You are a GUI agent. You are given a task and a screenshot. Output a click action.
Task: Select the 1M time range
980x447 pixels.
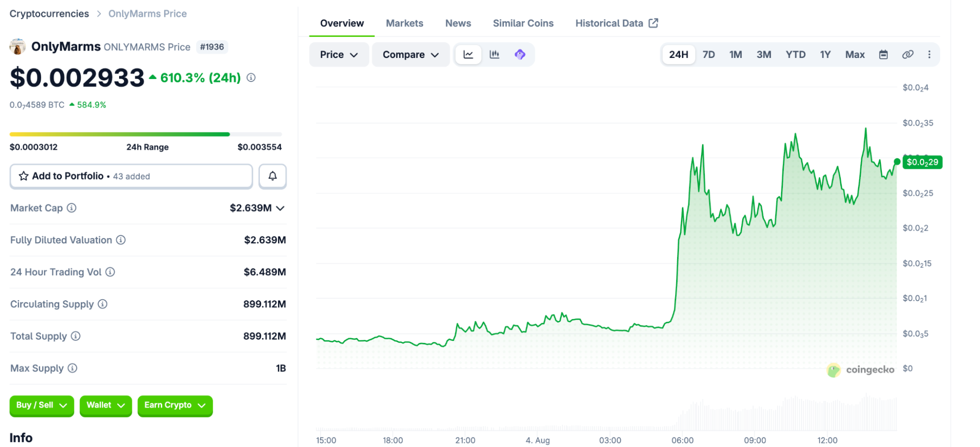(735, 54)
